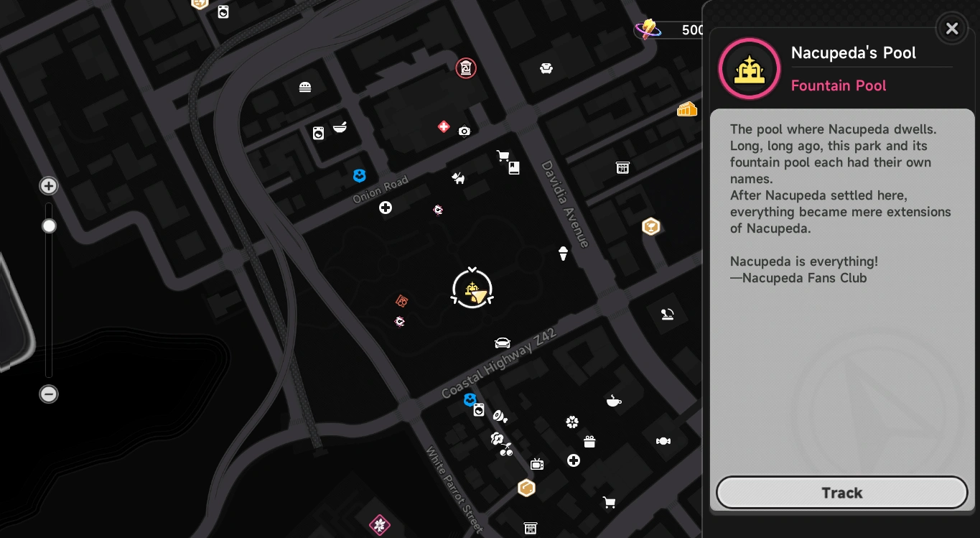Click the pink creature below the orange camera
The height and width of the screenshot is (538, 980).
[x=400, y=321]
